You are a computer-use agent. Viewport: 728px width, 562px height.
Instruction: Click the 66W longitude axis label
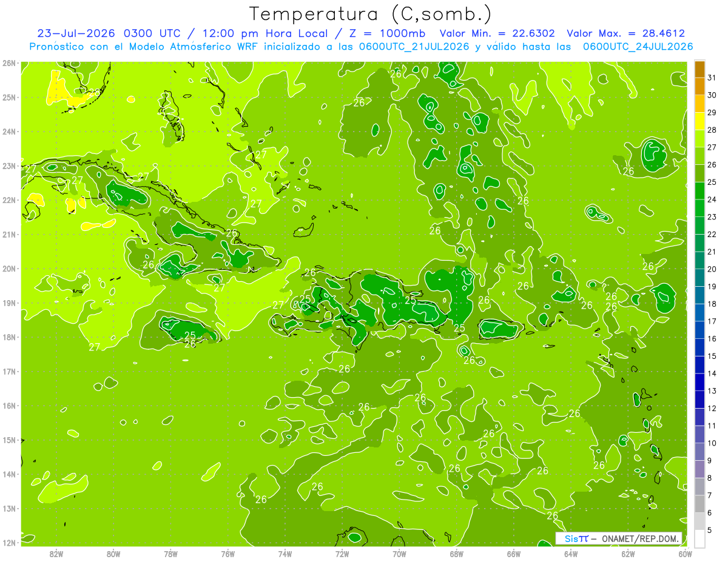(514, 554)
